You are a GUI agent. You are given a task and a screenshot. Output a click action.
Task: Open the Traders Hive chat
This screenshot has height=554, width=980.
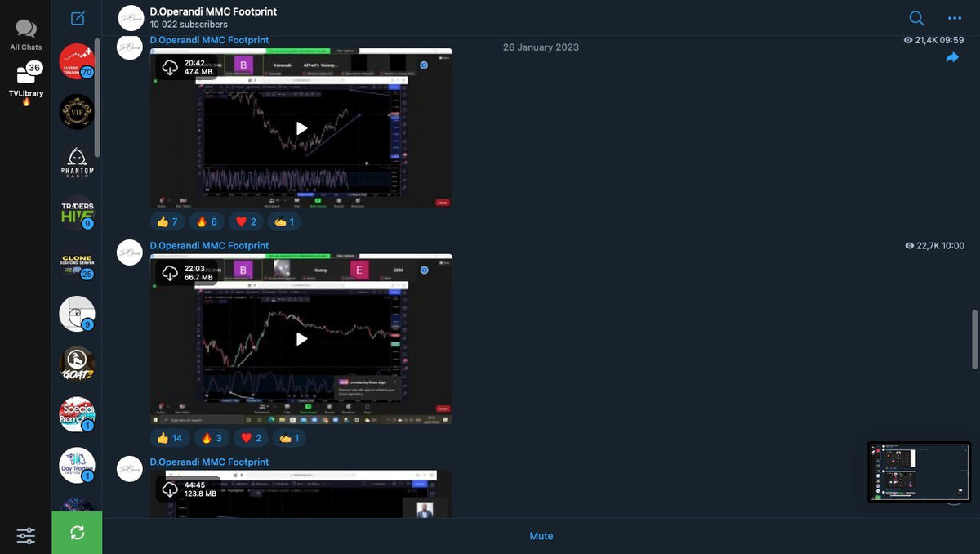pos(77,212)
